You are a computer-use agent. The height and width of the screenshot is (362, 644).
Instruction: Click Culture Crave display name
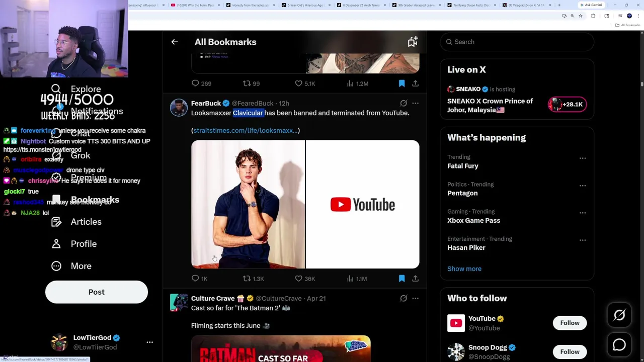(x=213, y=298)
